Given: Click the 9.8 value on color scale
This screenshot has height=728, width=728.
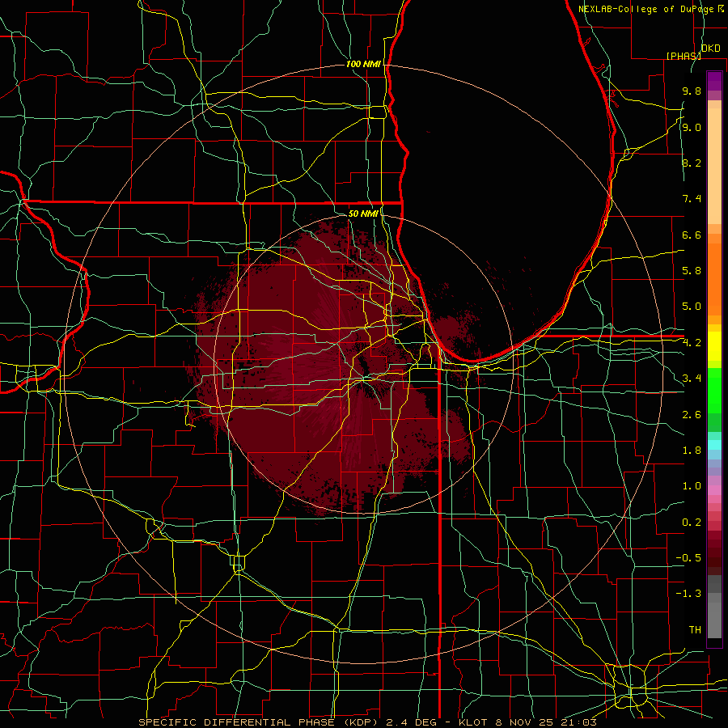Looking at the screenshot, I should click(x=692, y=91).
